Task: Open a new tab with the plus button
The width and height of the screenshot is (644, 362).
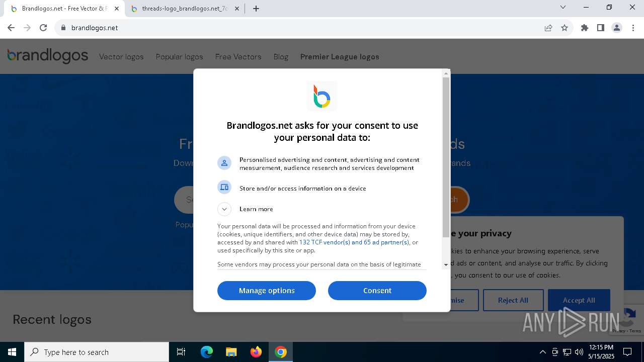Action: click(256, 9)
